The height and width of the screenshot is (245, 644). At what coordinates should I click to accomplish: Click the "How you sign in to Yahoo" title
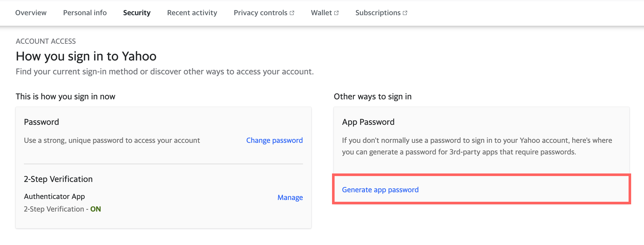86,56
